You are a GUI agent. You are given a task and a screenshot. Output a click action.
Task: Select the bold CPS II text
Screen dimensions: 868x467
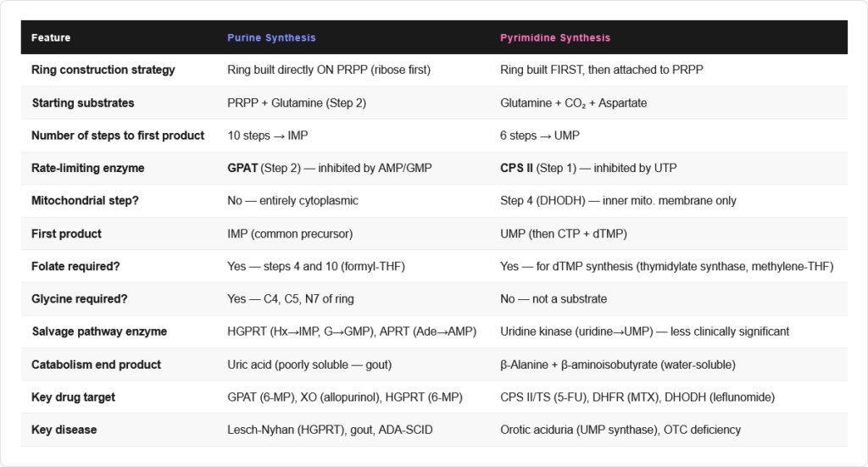(516, 169)
